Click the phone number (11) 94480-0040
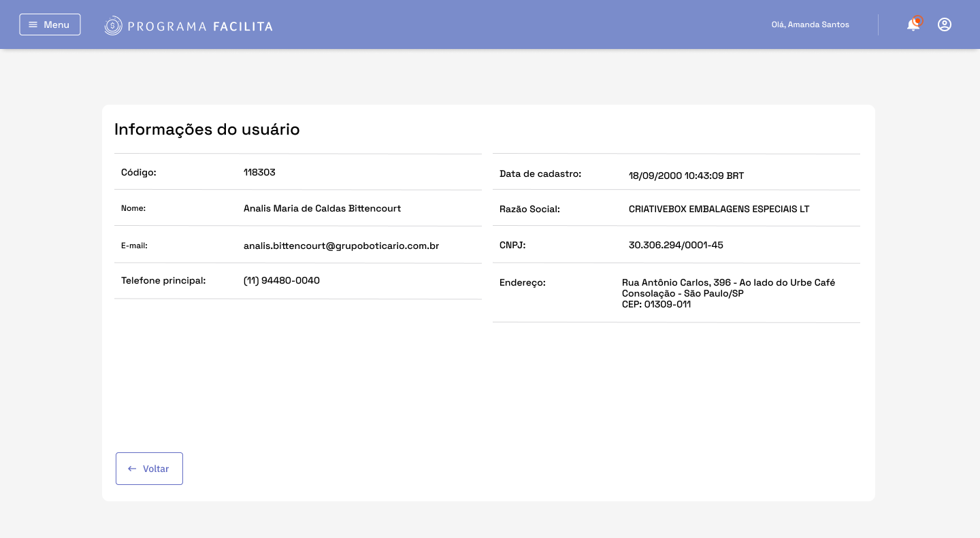980x538 pixels. click(x=282, y=280)
